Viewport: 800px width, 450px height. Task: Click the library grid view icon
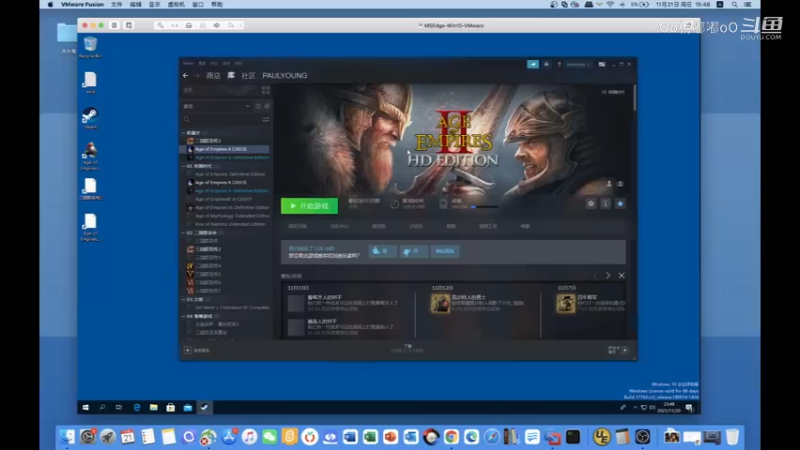pyautogui.click(x=266, y=90)
